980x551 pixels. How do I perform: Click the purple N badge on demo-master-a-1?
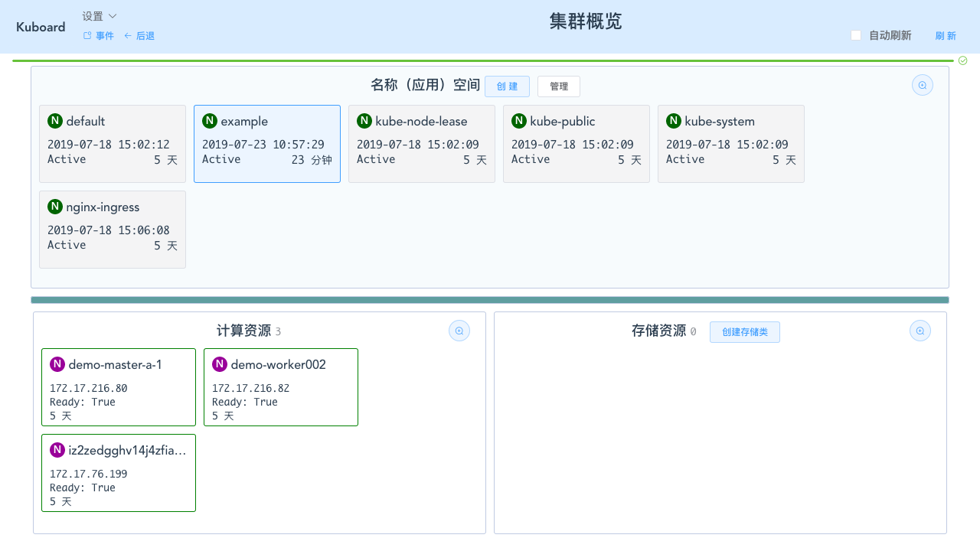57,364
